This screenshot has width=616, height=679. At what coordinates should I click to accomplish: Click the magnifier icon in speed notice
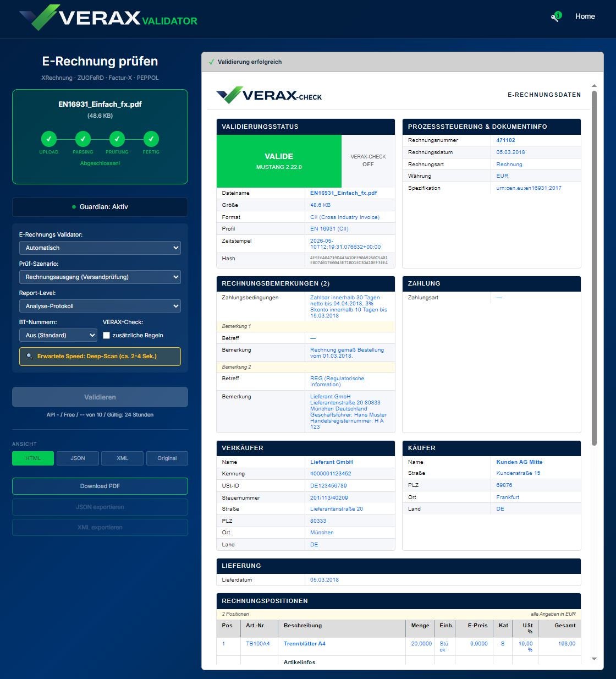click(x=30, y=356)
